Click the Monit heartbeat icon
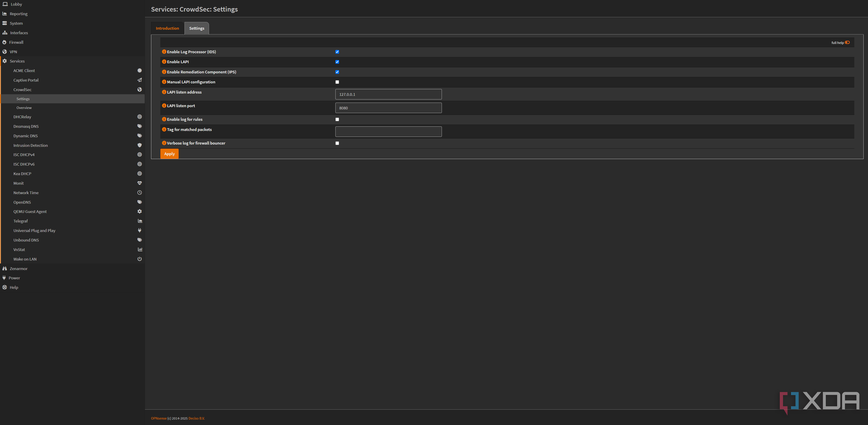 (x=139, y=183)
